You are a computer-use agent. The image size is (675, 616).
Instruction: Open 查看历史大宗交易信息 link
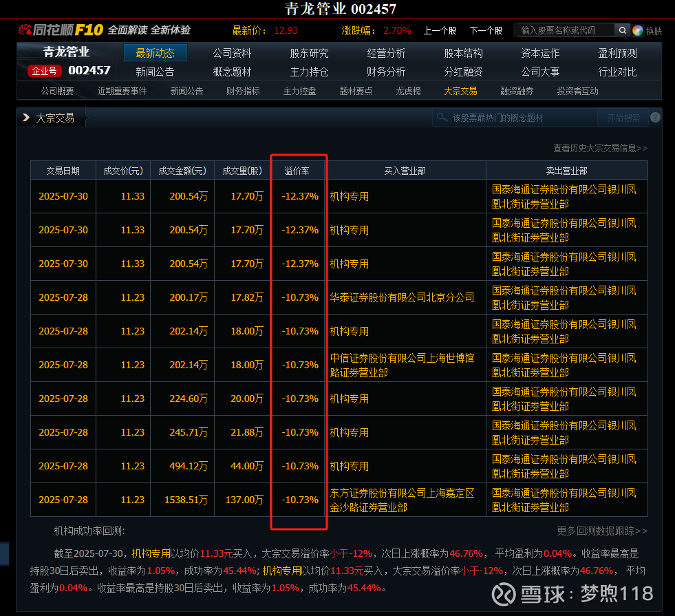click(600, 148)
